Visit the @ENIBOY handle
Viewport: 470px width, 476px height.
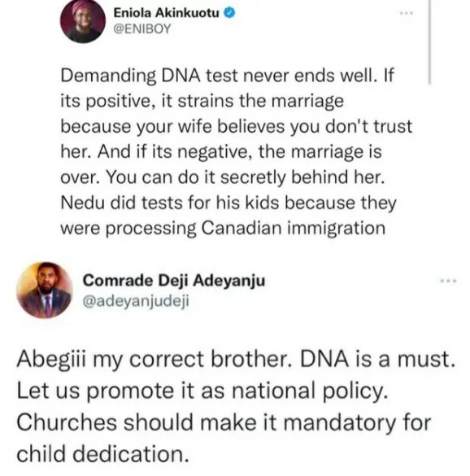point(142,29)
